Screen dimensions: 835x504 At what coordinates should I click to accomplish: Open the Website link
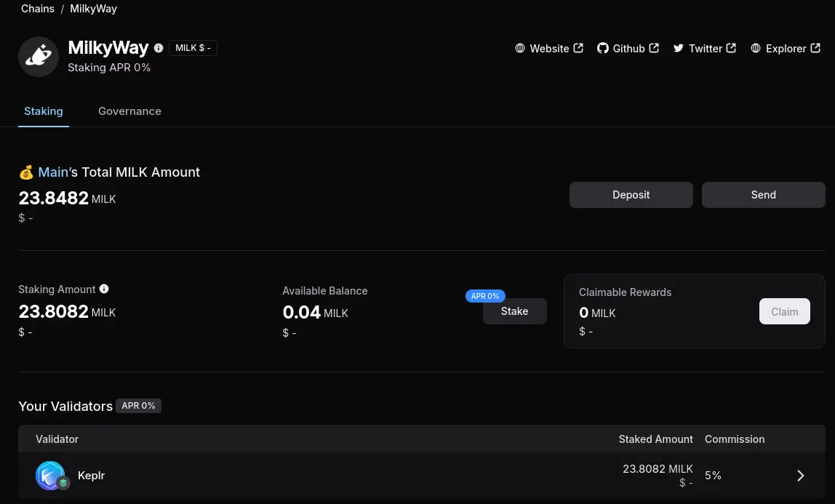pyautogui.click(x=549, y=49)
